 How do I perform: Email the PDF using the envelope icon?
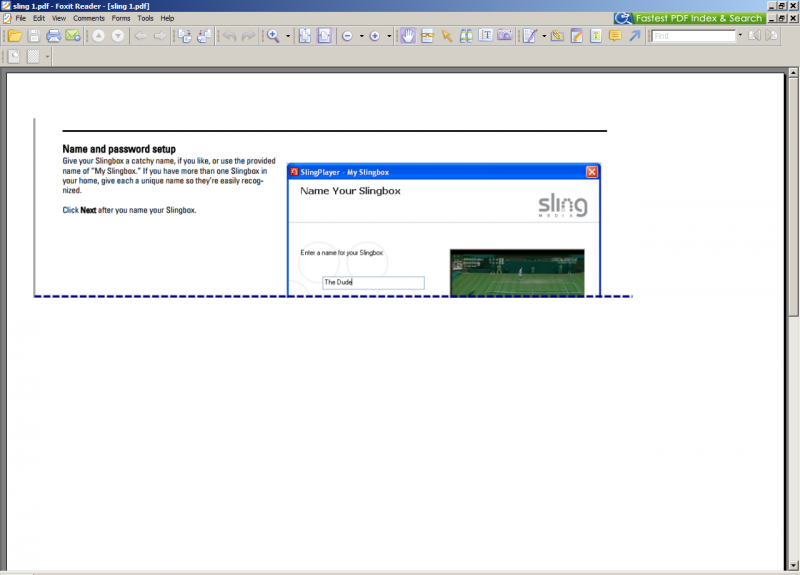pos(72,36)
